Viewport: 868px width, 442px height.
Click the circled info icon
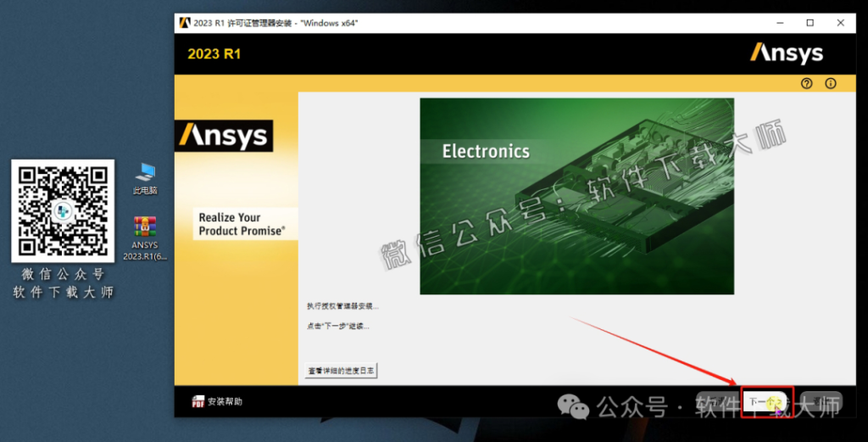[831, 84]
